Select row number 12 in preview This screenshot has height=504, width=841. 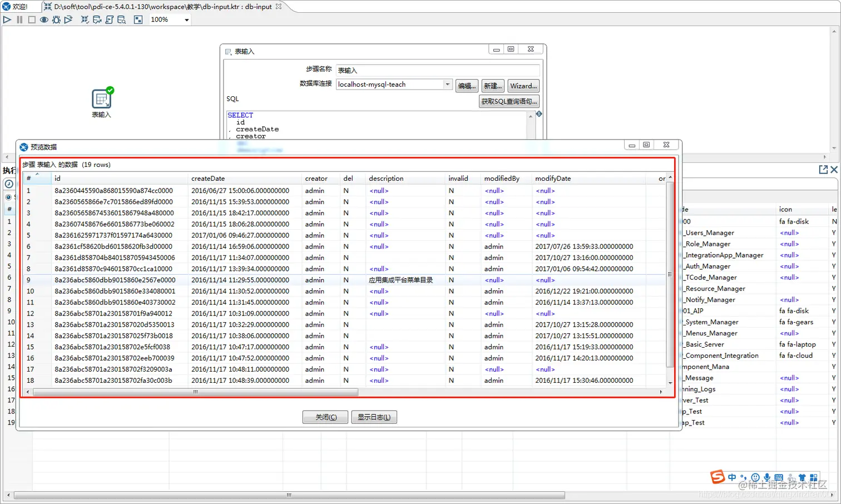30,314
